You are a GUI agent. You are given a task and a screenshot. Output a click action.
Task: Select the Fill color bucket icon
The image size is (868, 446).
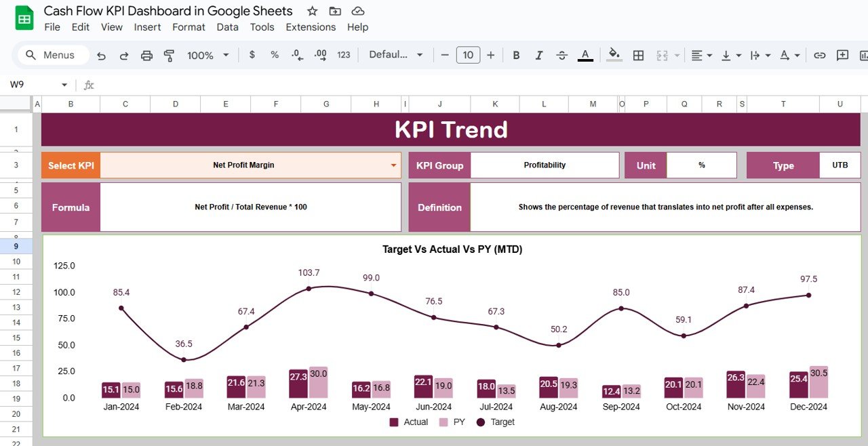click(612, 55)
